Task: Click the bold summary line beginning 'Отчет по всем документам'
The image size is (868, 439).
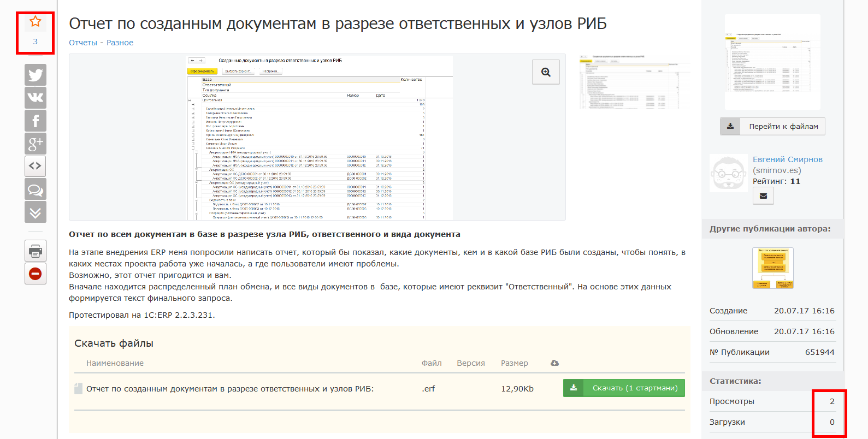Action: 264,234
